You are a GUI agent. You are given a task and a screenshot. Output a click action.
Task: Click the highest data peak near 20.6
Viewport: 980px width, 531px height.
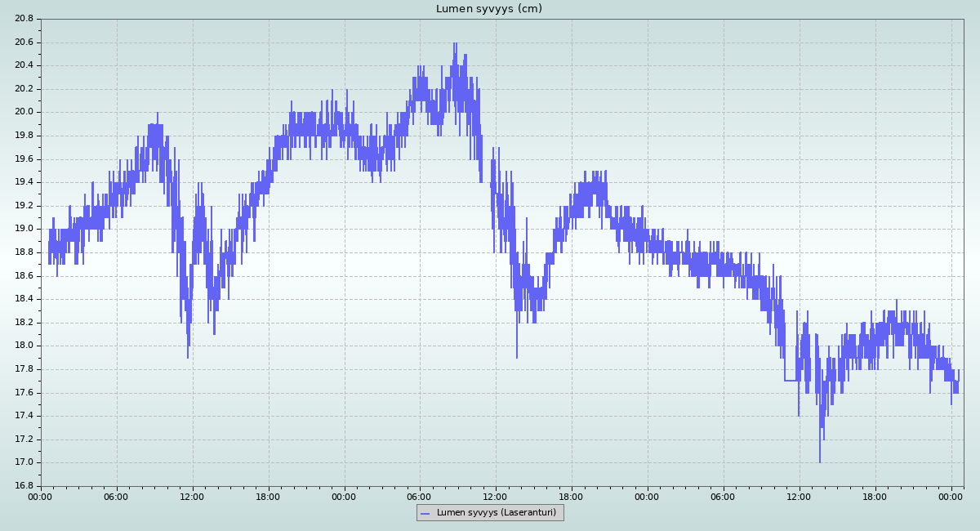(x=455, y=45)
